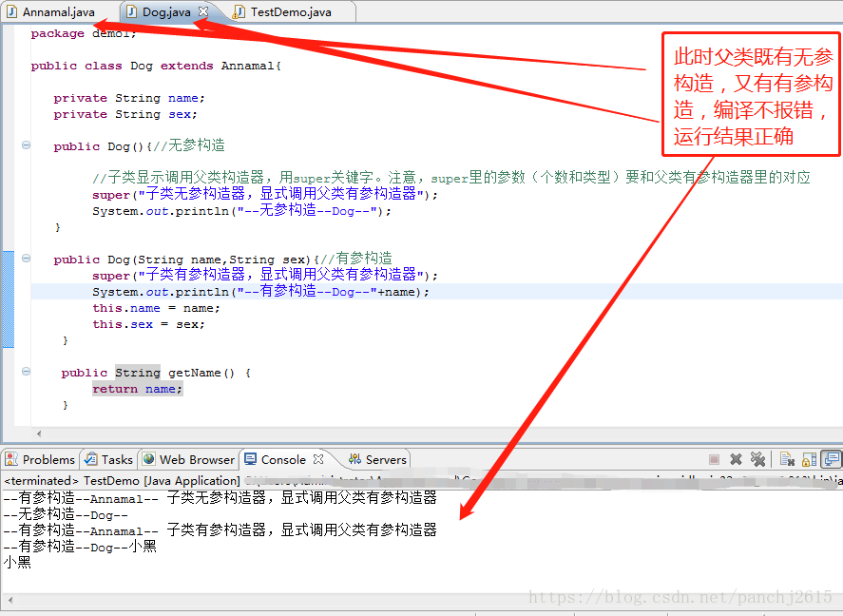
Task: Click 'private String sex;' field line
Action: (x=125, y=114)
